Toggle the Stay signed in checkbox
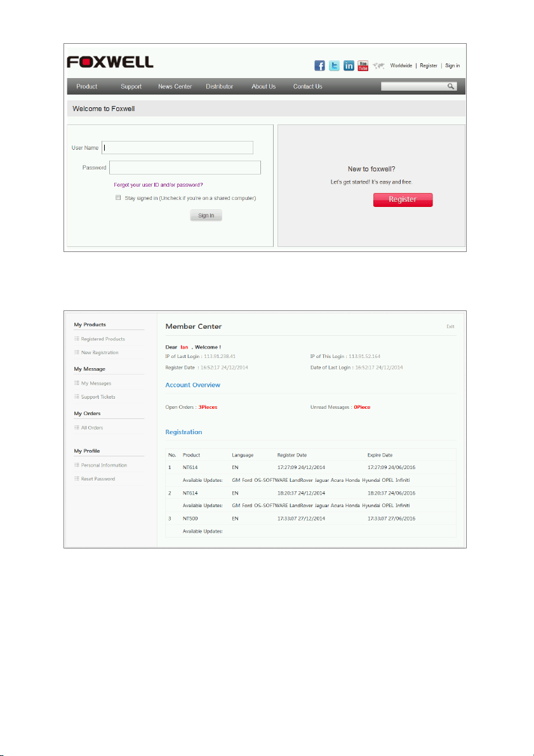Image resolution: width=534 pixels, height=756 pixels. click(x=118, y=197)
